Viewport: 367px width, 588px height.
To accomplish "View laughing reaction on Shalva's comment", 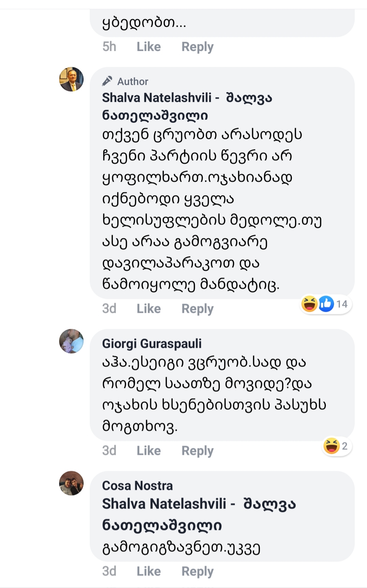I will click(x=309, y=304).
